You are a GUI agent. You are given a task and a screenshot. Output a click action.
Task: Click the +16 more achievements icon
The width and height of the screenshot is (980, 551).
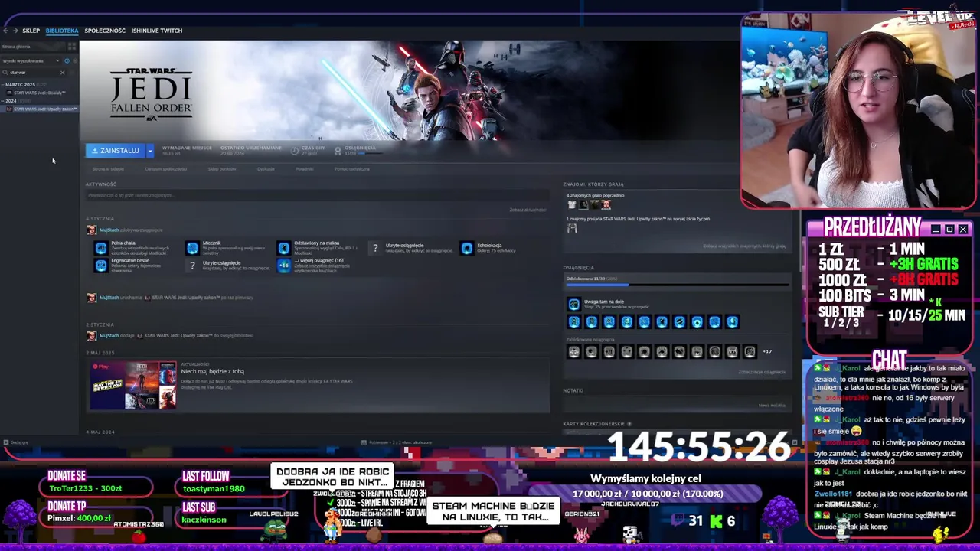click(284, 266)
